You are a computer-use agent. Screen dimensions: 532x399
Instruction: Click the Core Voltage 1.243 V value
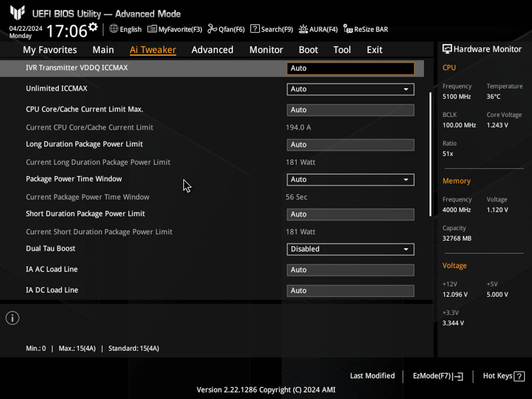(x=497, y=125)
